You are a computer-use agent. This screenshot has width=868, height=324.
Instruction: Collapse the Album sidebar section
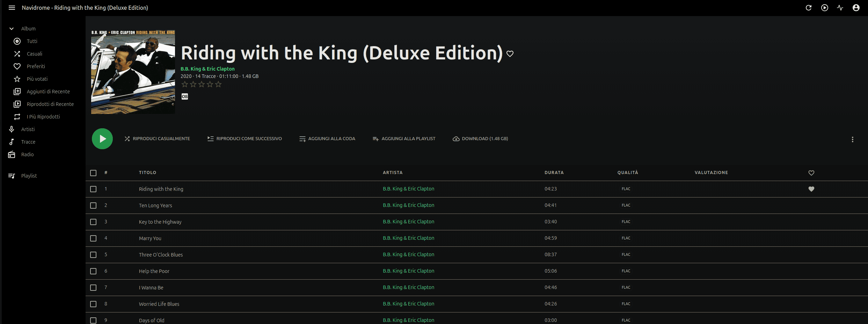[12, 29]
